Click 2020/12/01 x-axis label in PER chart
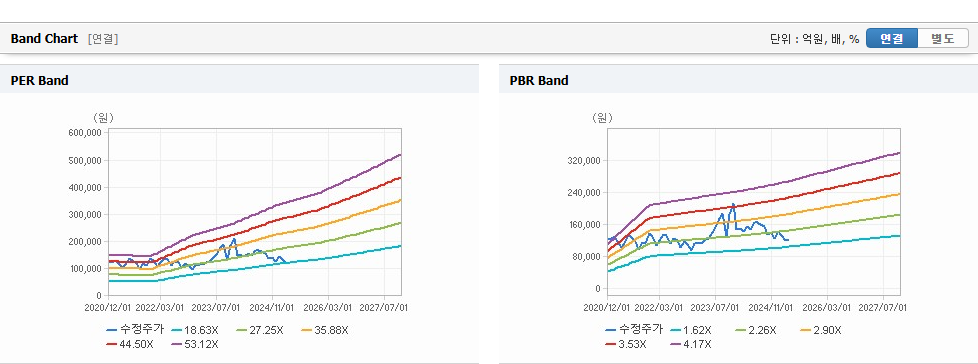The image size is (978, 364). (x=108, y=308)
